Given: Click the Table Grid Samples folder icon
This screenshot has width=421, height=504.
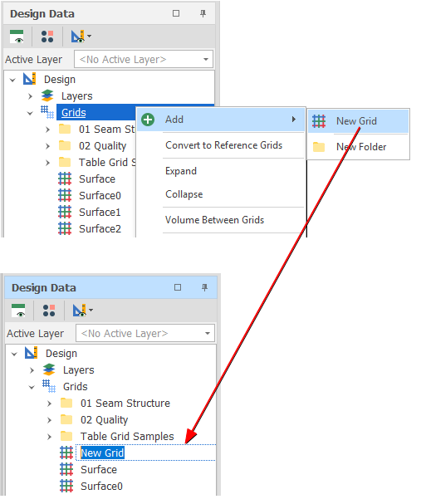Looking at the screenshot, I should [x=66, y=437].
